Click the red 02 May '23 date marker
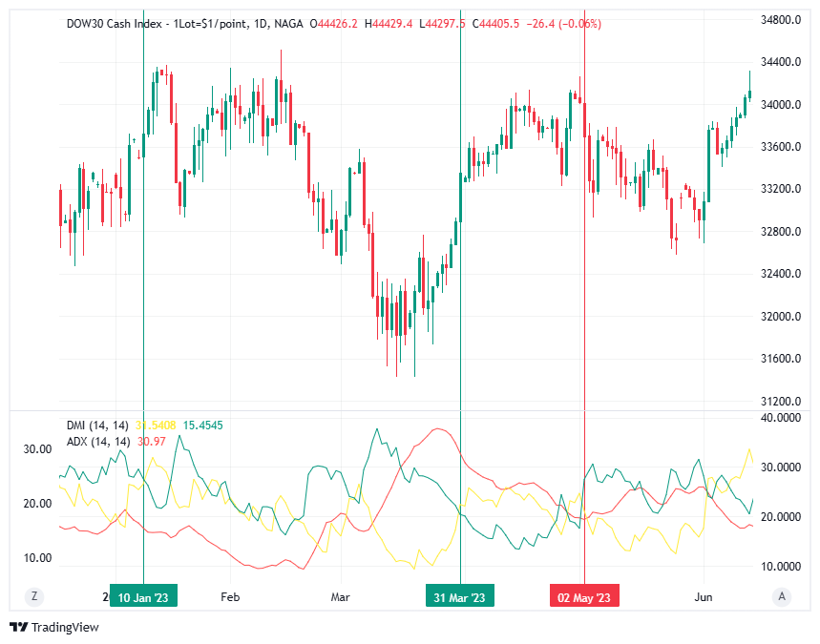This screenshot has width=820, height=644. pos(584,597)
